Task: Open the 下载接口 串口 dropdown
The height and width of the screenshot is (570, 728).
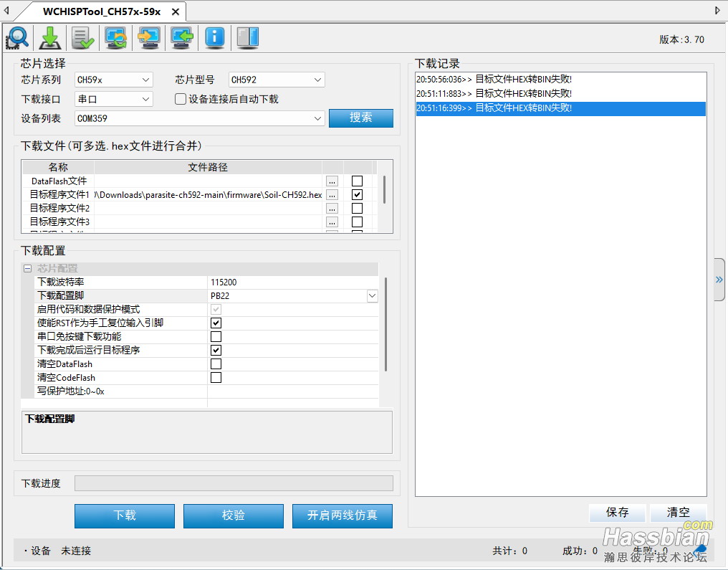Action: coord(114,100)
